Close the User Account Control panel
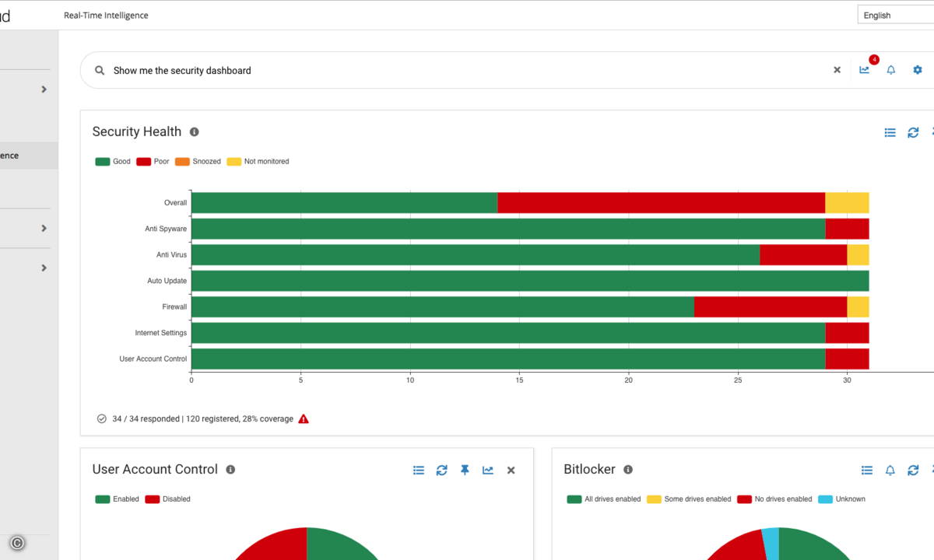Image resolution: width=934 pixels, height=560 pixels. click(511, 471)
